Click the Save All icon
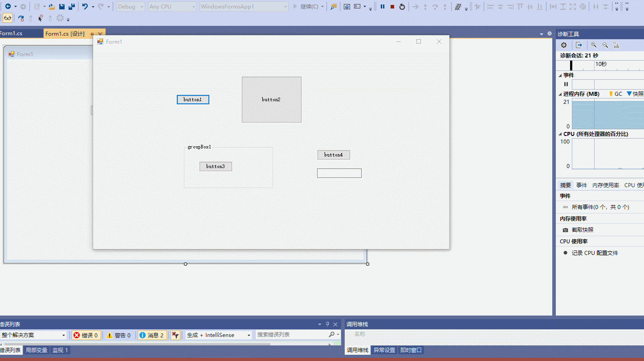644x361 pixels. [x=71, y=7]
